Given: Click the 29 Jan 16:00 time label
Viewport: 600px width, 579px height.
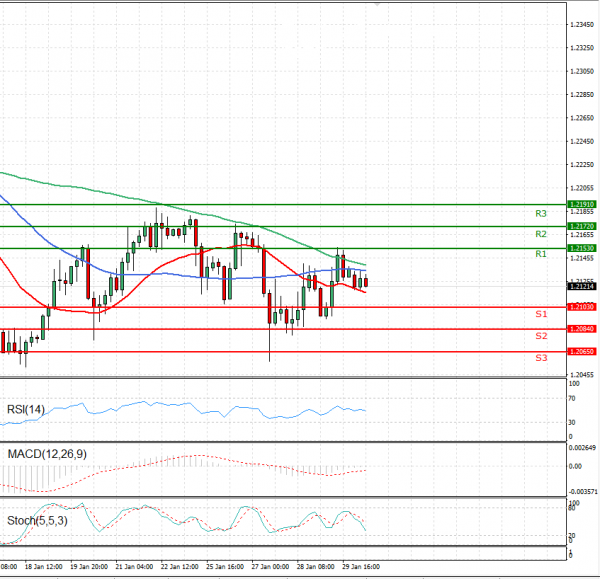Looking at the screenshot, I should click(x=360, y=566).
